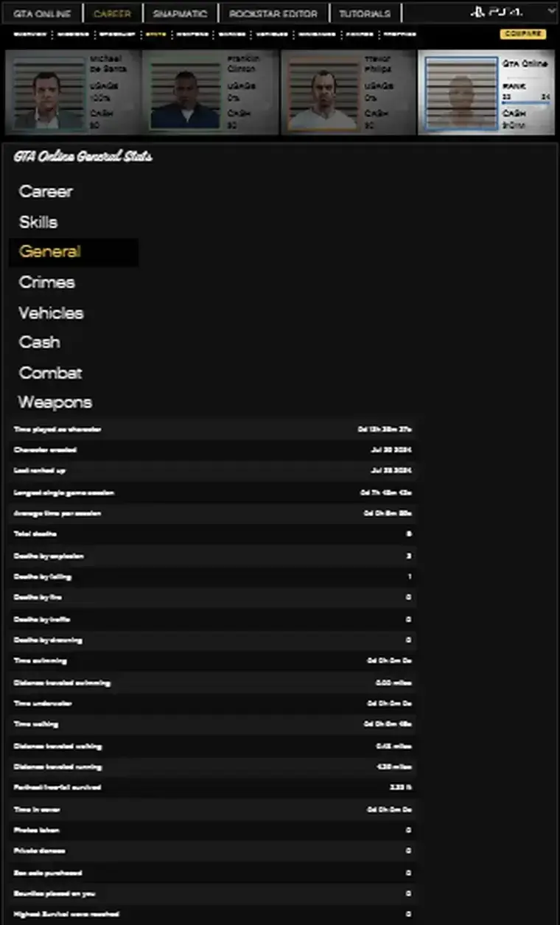Switch to the GTA Online tab
Image resolution: width=560 pixels, height=925 pixels.
pyautogui.click(x=41, y=14)
